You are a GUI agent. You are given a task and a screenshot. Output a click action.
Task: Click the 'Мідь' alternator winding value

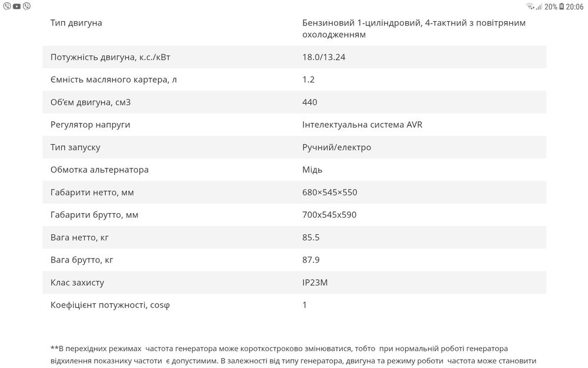[312, 170]
